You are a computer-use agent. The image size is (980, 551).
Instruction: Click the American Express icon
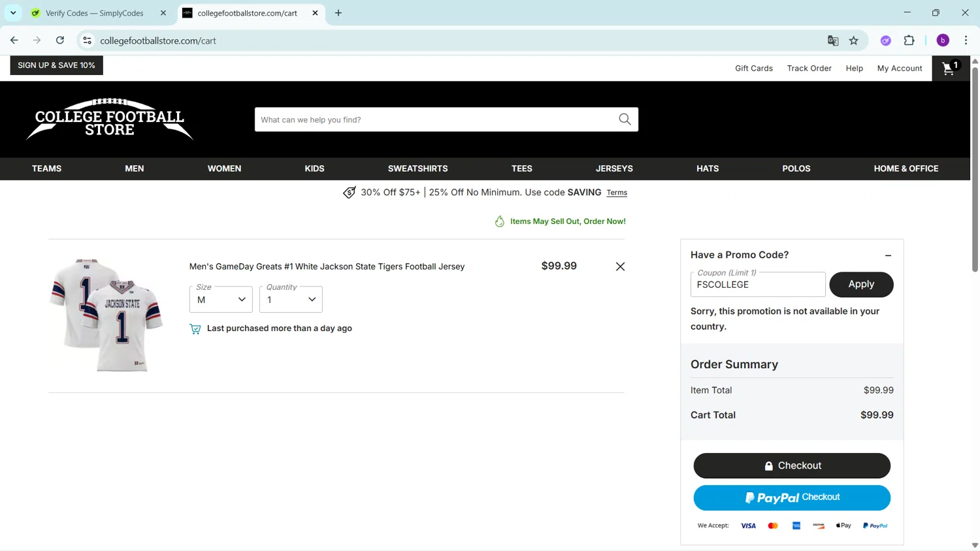[x=796, y=526]
